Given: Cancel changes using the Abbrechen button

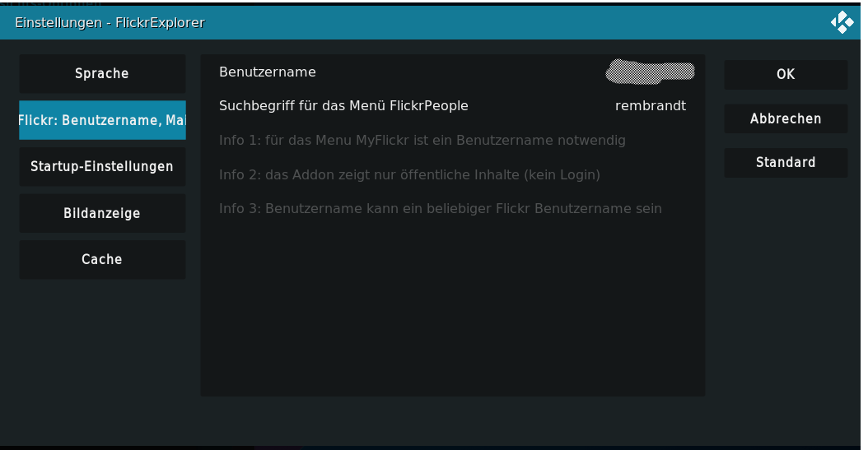Looking at the screenshot, I should [786, 118].
